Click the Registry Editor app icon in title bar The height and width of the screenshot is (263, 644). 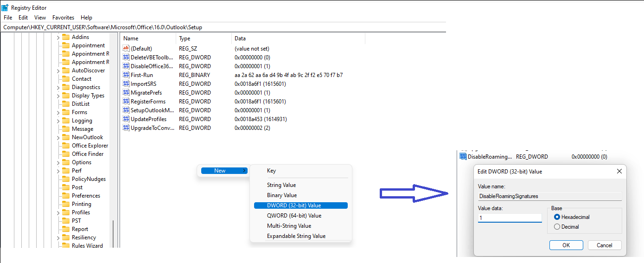point(5,8)
